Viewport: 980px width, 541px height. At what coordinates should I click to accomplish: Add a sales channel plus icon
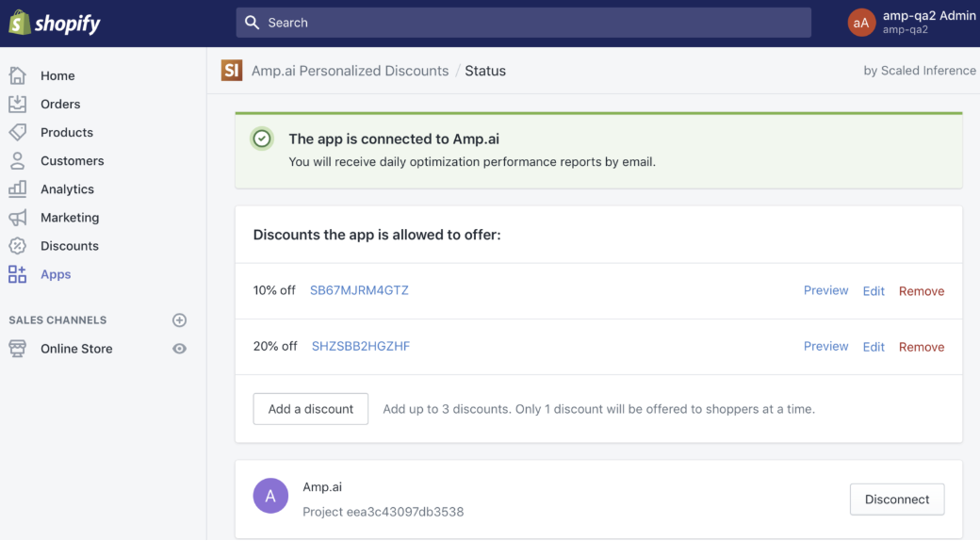click(179, 320)
